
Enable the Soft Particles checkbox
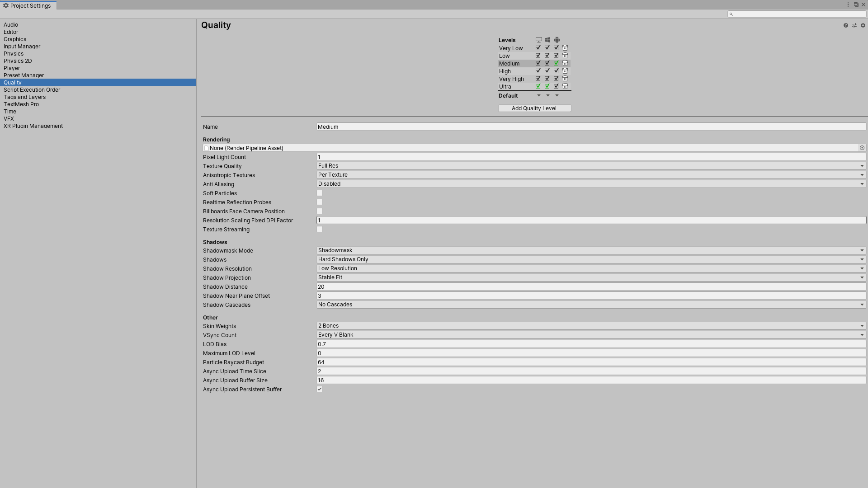(x=320, y=193)
